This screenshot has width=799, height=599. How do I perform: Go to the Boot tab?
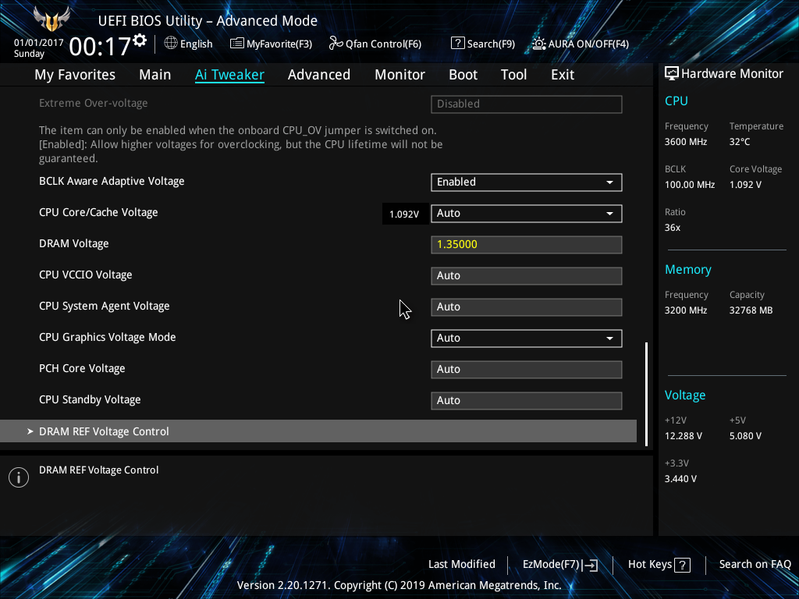point(463,75)
